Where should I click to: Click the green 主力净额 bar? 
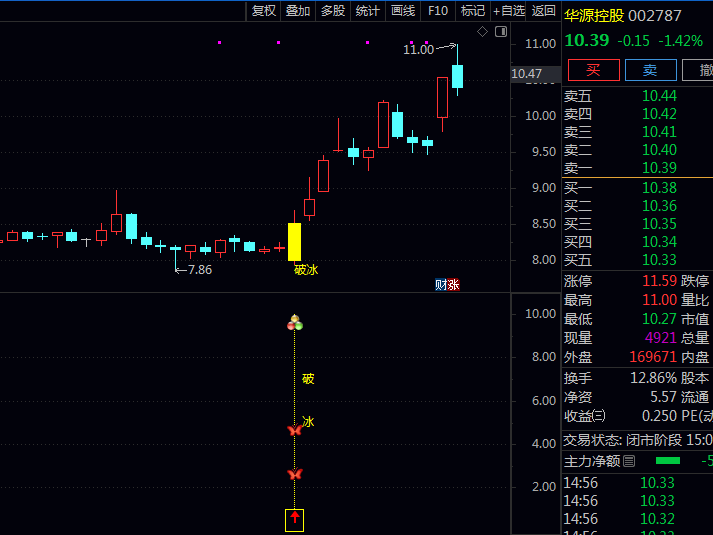click(668, 461)
